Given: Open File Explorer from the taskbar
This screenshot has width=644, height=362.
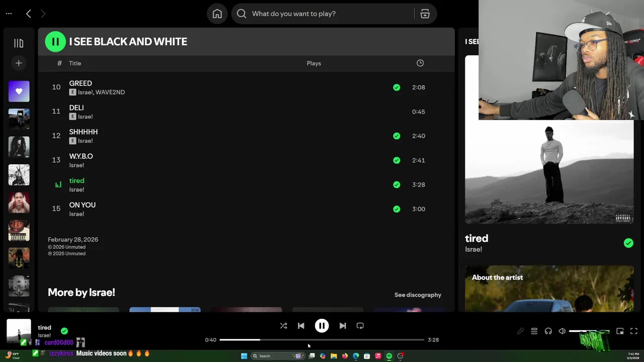Looking at the screenshot, I should [x=334, y=356].
